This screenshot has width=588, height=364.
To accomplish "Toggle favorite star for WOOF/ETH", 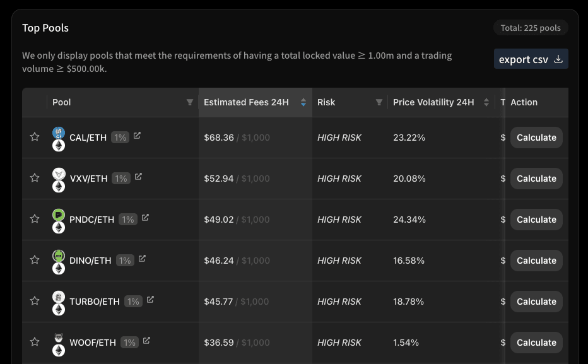I will click(35, 343).
